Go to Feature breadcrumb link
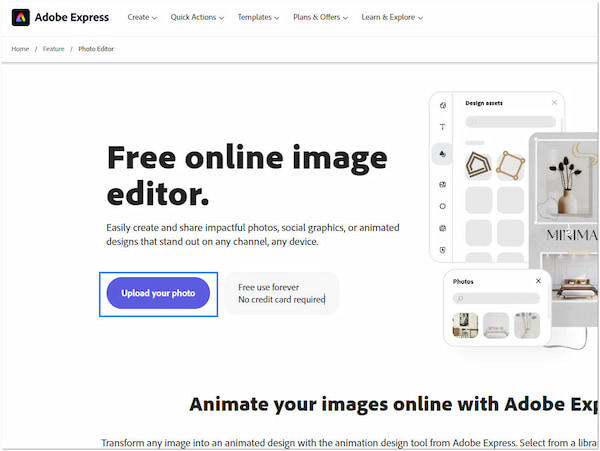 54,49
